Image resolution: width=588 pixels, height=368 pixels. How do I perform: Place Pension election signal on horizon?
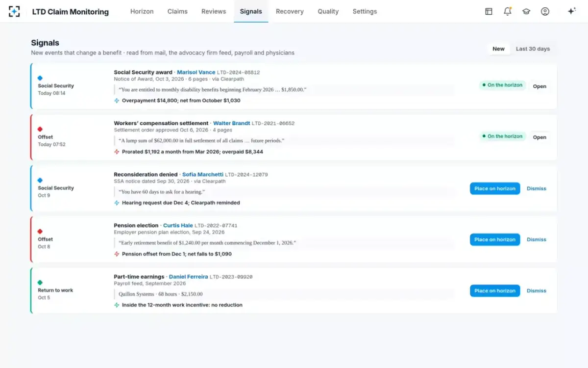[x=495, y=239]
